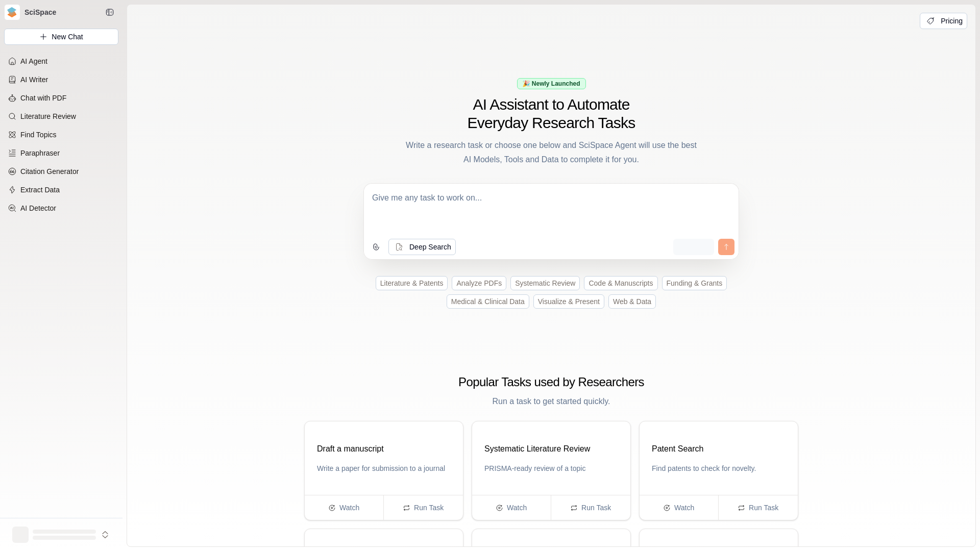The width and height of the screenshot is (980, 551).
Task: Click the Find Topics icon
Action: [x=12, y=135]
